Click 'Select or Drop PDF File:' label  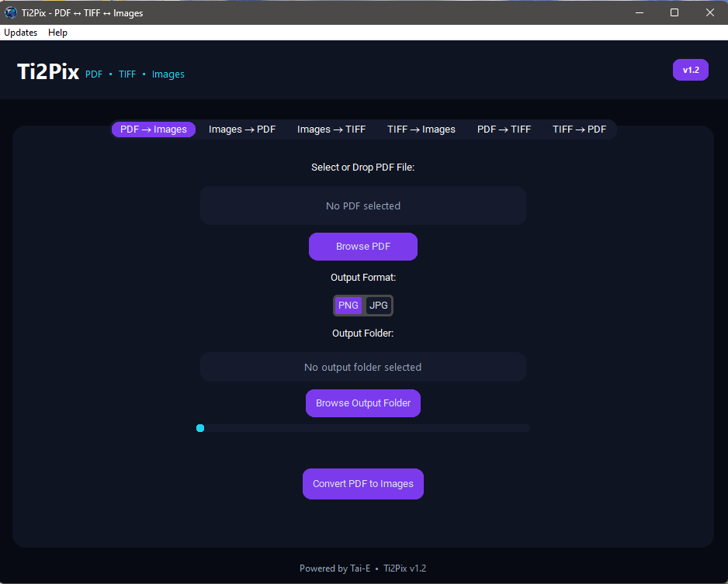point(363,167)
